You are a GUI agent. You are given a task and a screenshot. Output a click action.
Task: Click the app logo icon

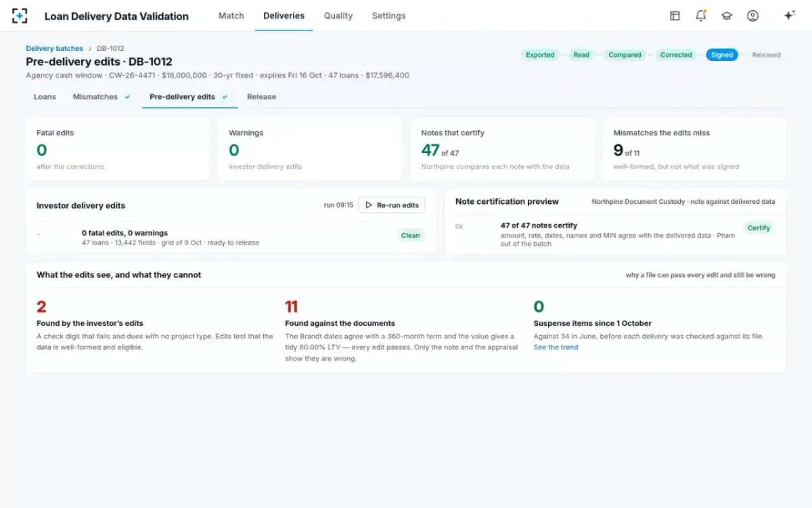pos(20,16)
